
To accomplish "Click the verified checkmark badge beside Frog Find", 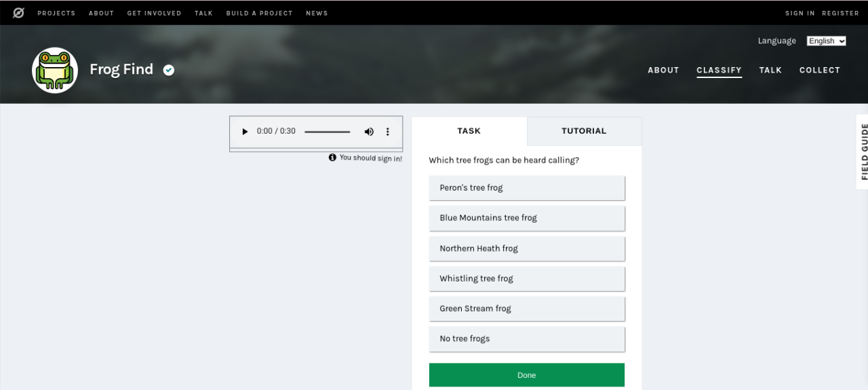I will [169, 70].
